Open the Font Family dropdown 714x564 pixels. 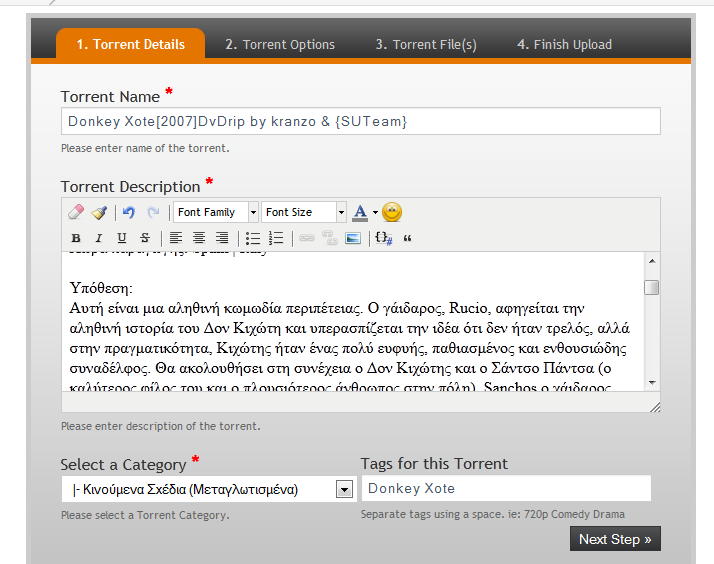(216, 212)
